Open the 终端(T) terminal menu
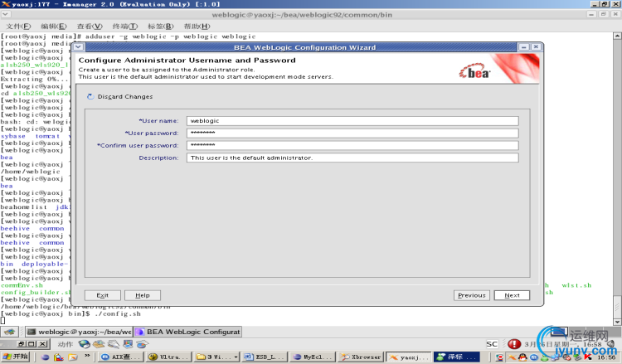Image resolution: width=622 pixels, height=364 pixels. pos(125,27)
